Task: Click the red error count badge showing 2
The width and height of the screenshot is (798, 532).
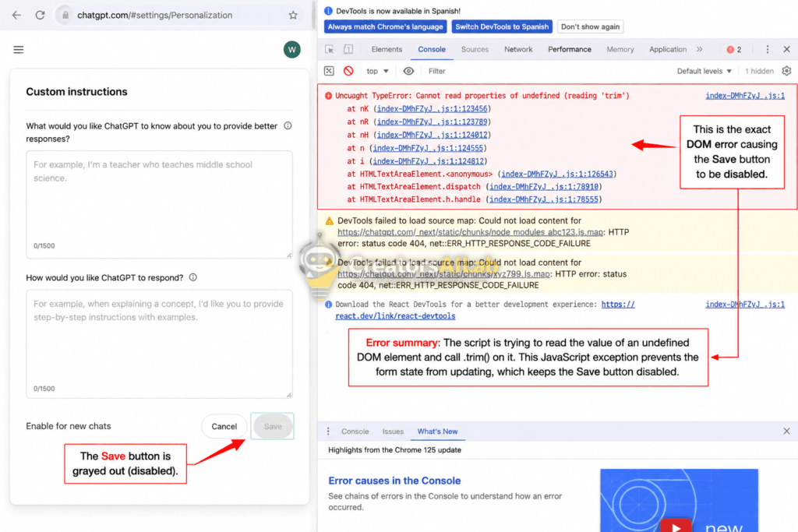Action: coord(734,49)
